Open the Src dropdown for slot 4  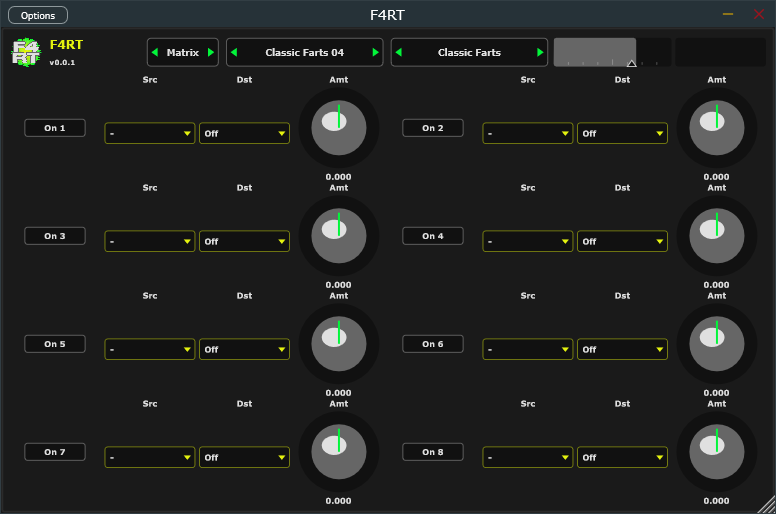pyautogui.click(x=528, y=241)
